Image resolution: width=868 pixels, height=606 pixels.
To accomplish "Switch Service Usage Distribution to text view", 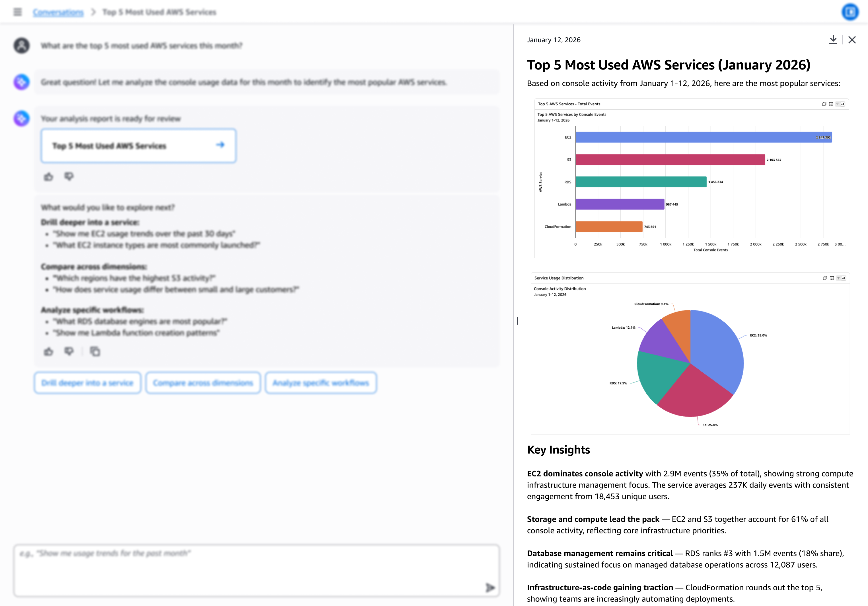I will (x=838, y=278).
